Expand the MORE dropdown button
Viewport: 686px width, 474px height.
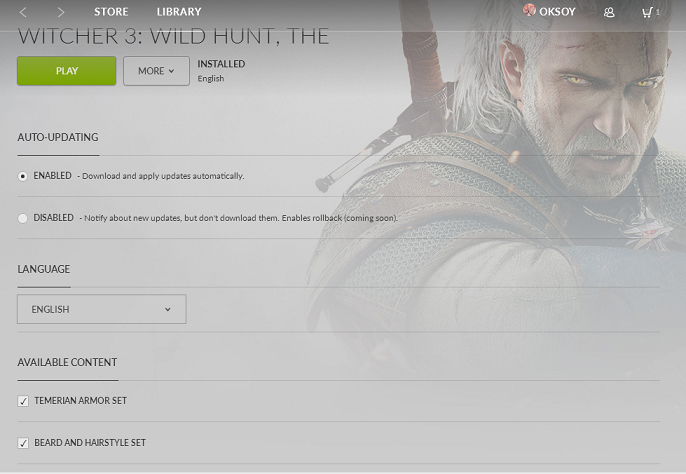coord(156,71)
